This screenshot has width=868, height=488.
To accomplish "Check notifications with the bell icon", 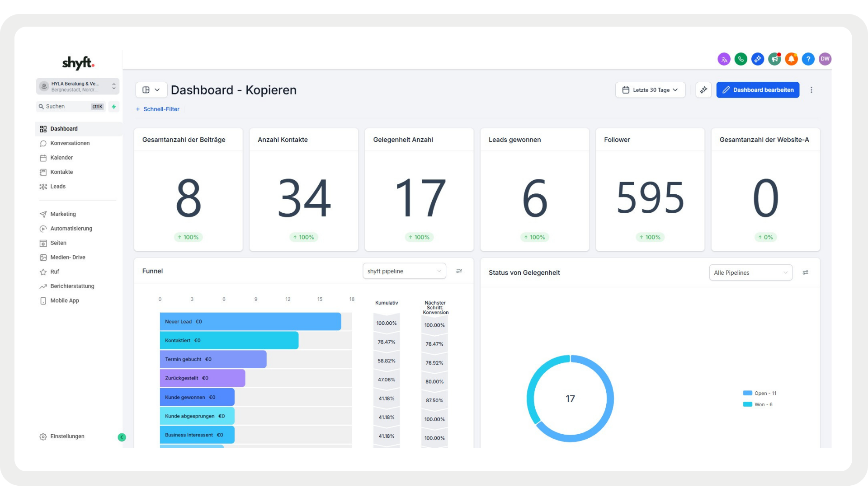I will pyautogui.click(x=791, y=59).
